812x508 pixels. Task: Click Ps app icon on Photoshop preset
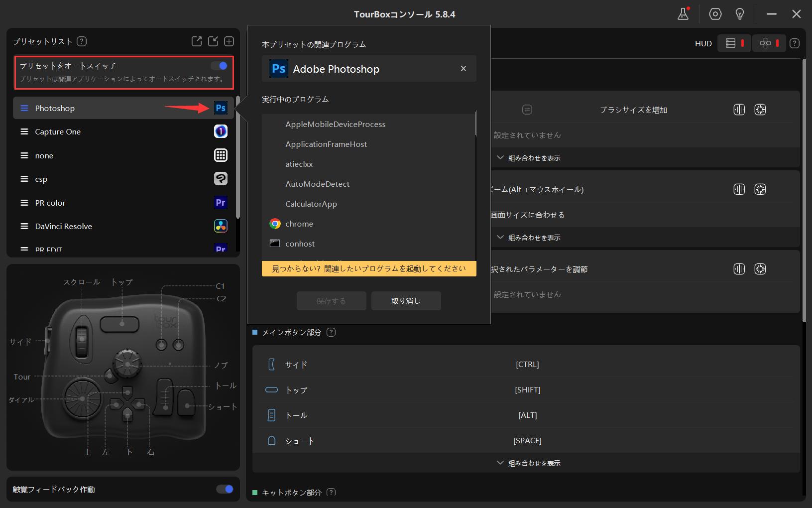tap(221, 108)
